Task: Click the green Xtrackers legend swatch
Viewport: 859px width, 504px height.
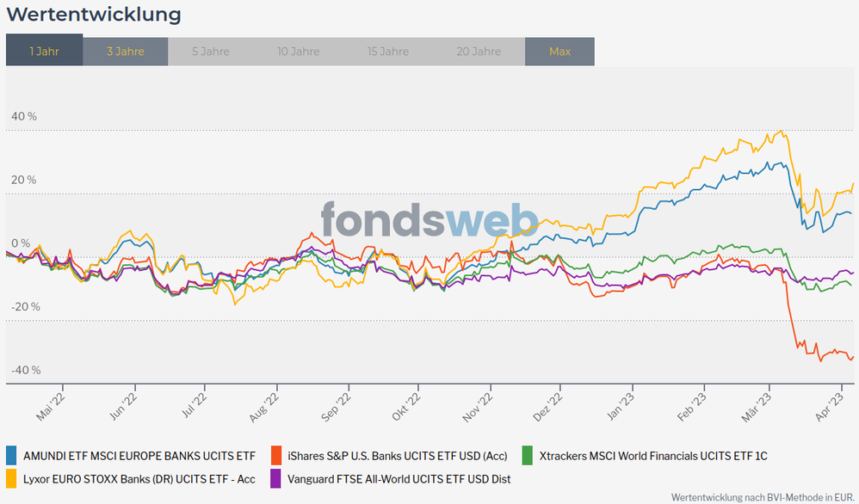Action: pyautogui.click(x=527, y=456)
